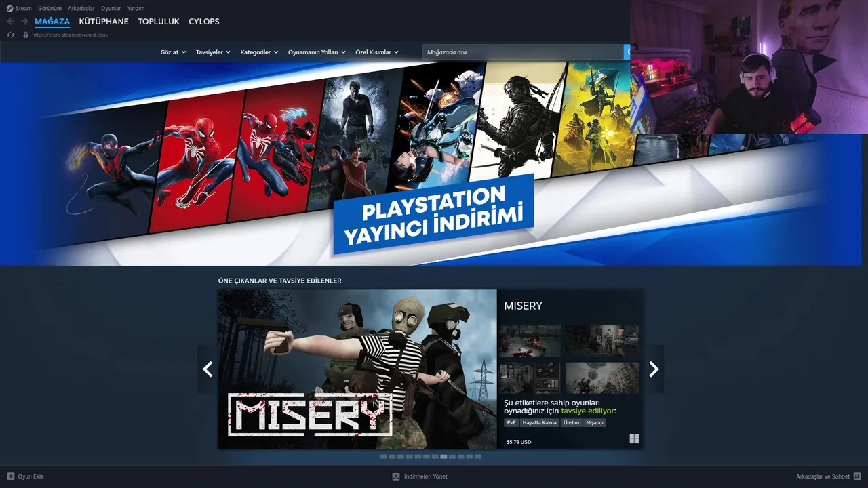This screenshot has height=488, width=868.
Task: Click the Hayatta Kalma tag
Action: click(x=540, y=422)
